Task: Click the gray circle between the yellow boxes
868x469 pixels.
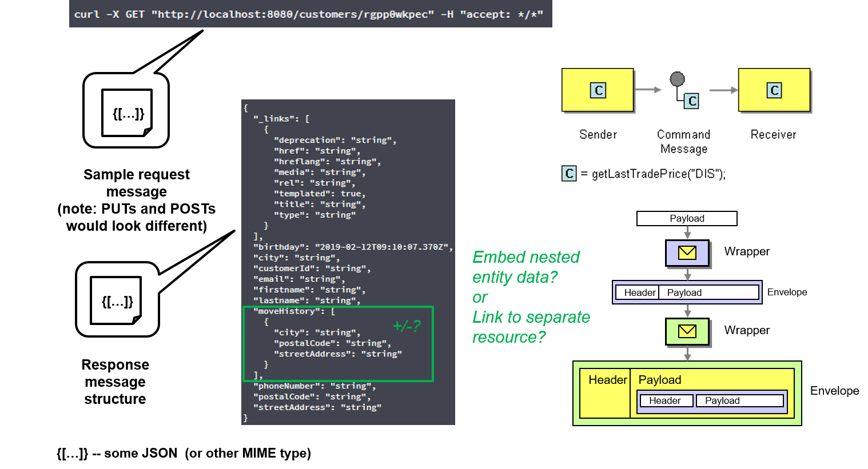Action: (677, 79)
